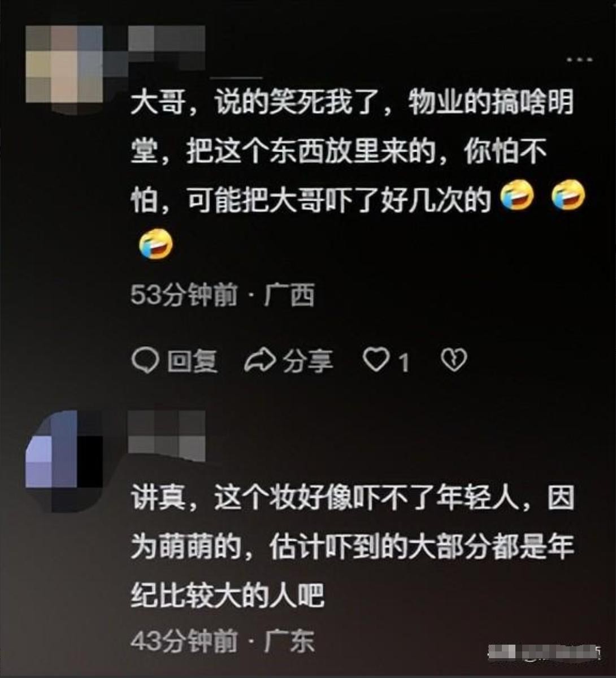Click the first laughing-crying emoji after 好几次的
This screenshot has width=616, height=678.
[517, 195]
